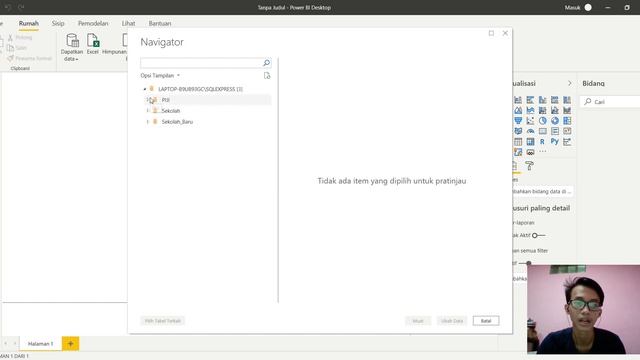Click the Pilih Tabel Terkait button
The width and height of the screenshot is (640, 360).
(x=162, y=321)
